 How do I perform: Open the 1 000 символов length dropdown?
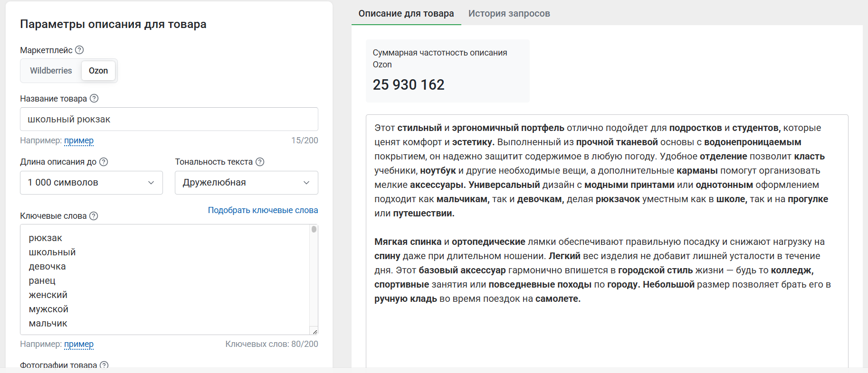tap(91, 183)
